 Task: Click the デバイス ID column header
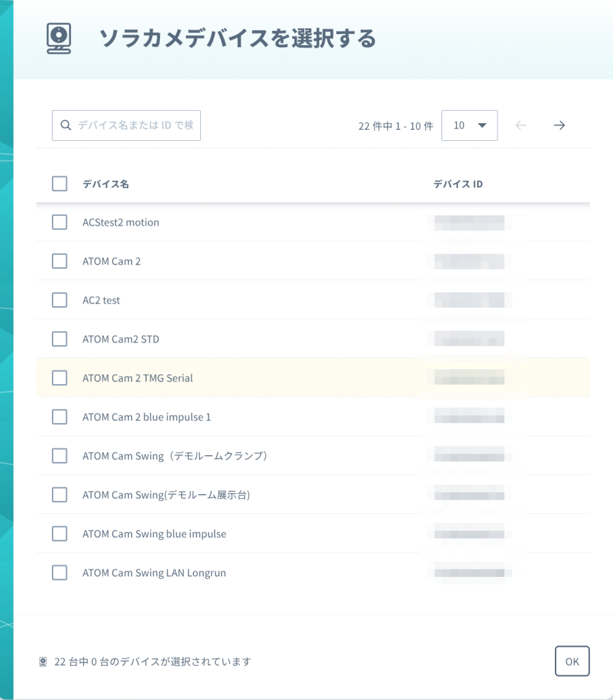[458, 184]
